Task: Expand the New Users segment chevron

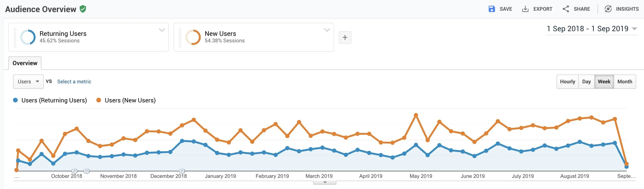Action: click(x=327, y=30)
